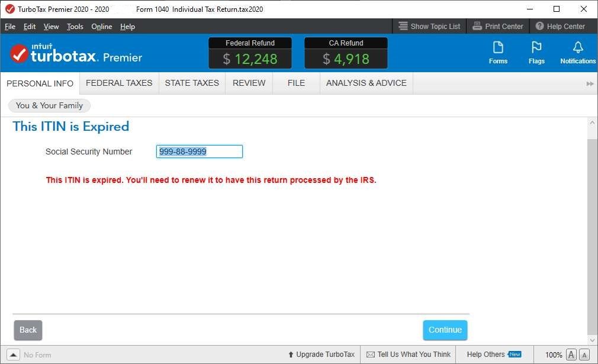Viewport: 598px width, 364px height.
Task: Open Help Center
Action: coord(560,26)
